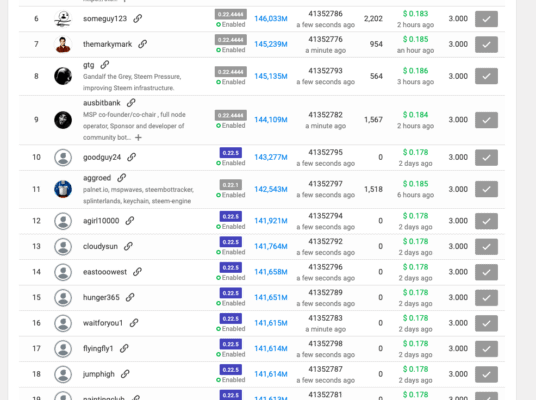
Task: Toggle vote checkmark for waitforyou1
Action: [x=486, y=323]
